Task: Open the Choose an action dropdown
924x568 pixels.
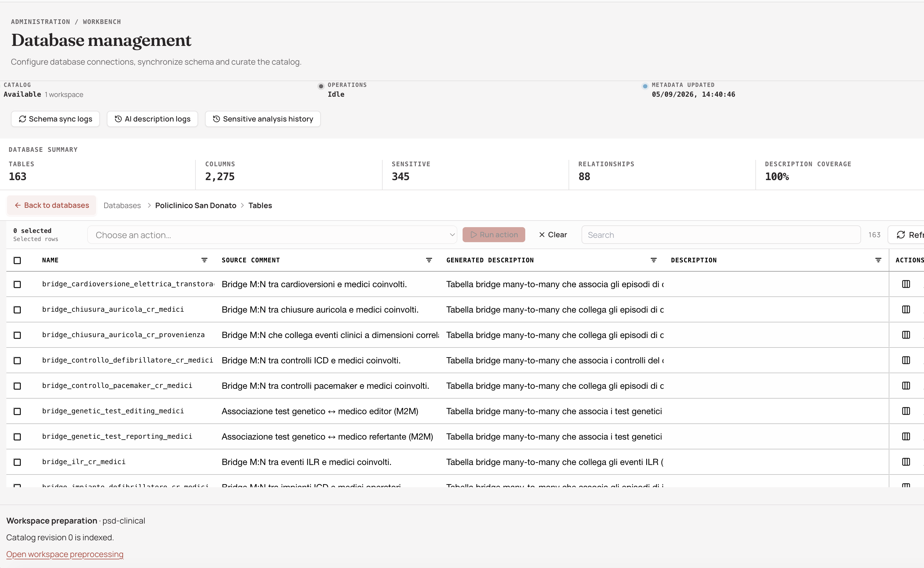Action: click(272, 235)
